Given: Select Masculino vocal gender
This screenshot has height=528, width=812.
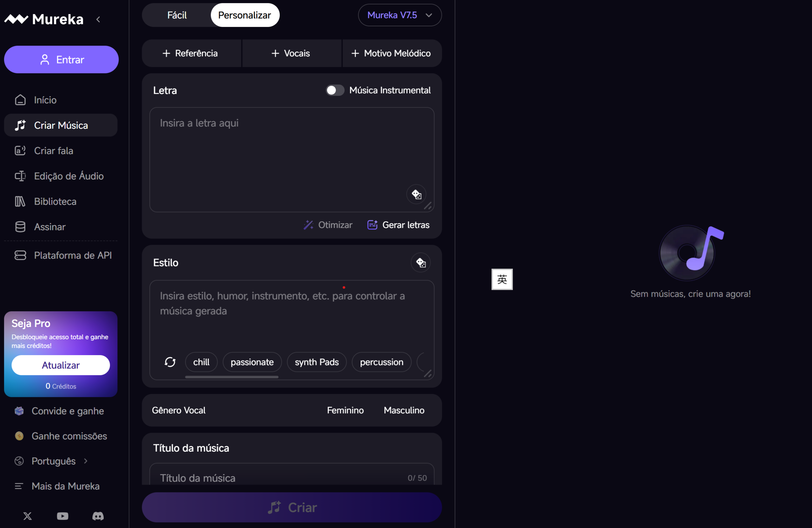Looking at the screenshot, I should click(x=404, y=410).
